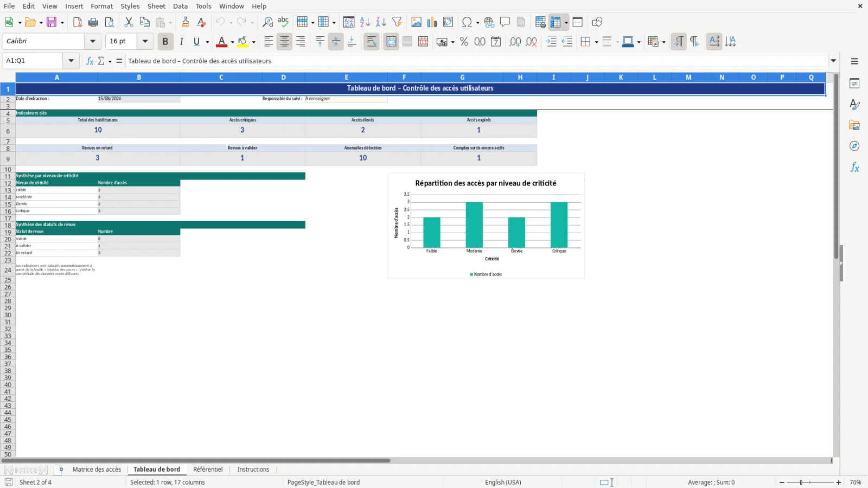Switch to Instructions sheet tab
Viewport: 868px width, 488px height.
click(x=253, y=470)
